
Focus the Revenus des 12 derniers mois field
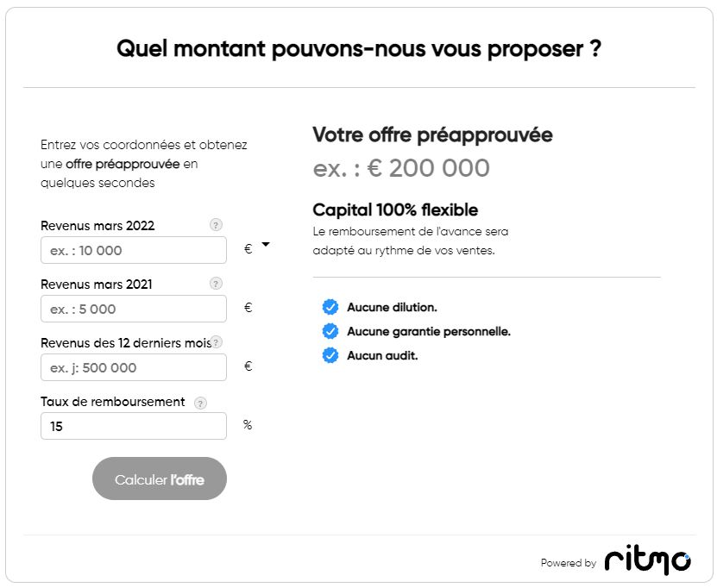[x=134, y=367]
